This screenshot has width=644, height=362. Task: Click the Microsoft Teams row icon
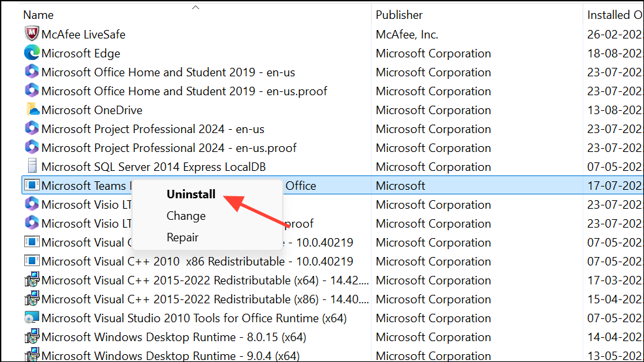31,185
